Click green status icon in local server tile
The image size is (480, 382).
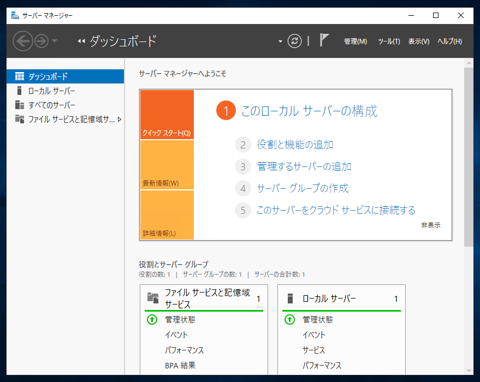(289, 320)
